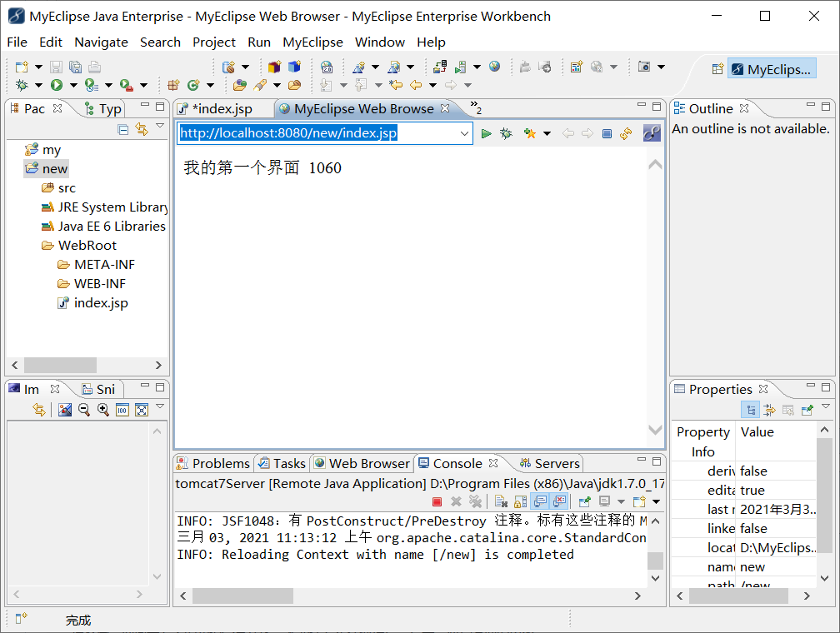The height and width of the screenshot is (633, 840).
Task: Open the Window menu
Action: pos(379,42)
